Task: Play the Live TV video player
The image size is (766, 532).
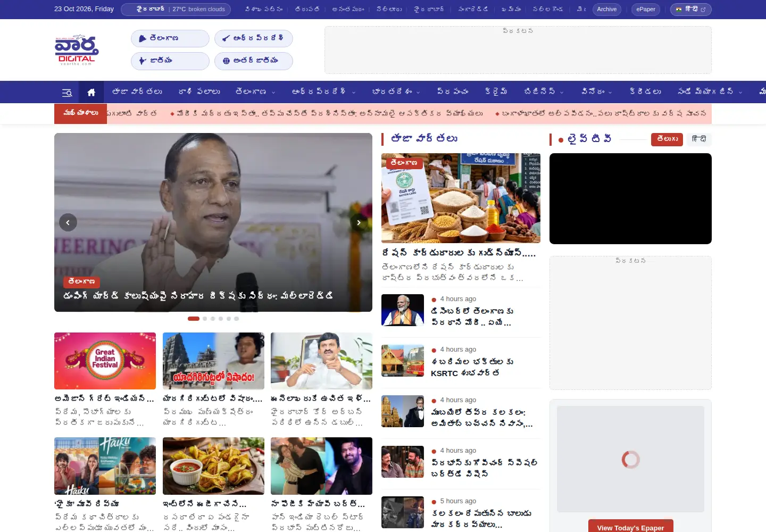Action: (x=630, y=198)
